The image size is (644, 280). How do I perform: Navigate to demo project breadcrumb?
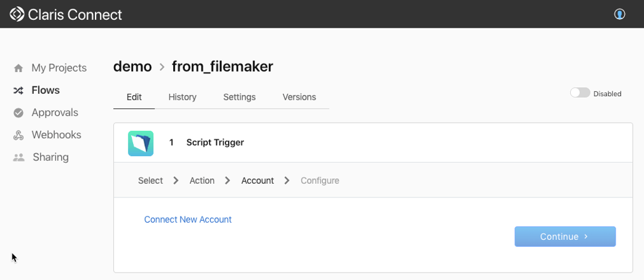tap(132, 67)
